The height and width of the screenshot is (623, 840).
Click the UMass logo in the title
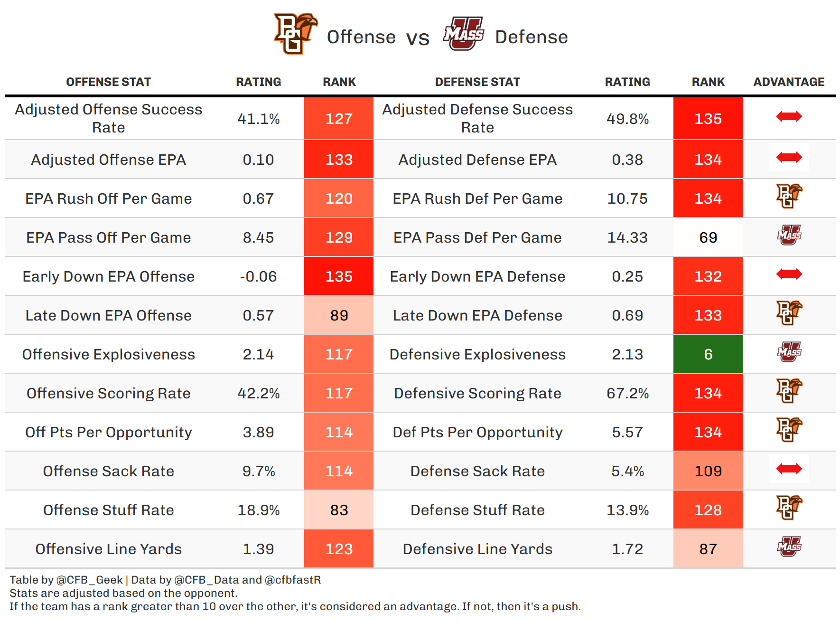tap(463, 34)
